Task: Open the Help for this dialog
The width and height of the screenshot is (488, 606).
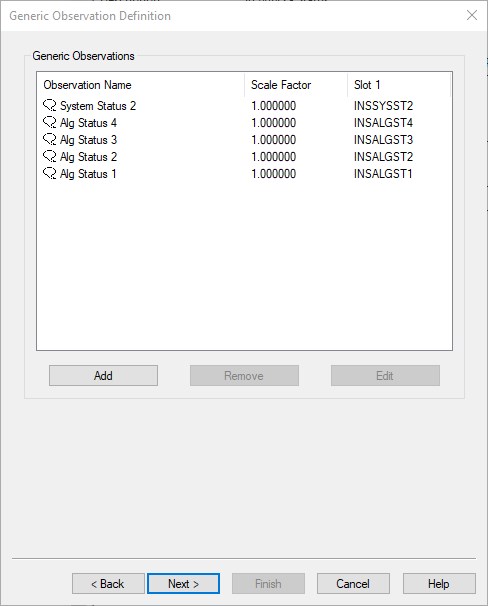Action: pos(439,584)
